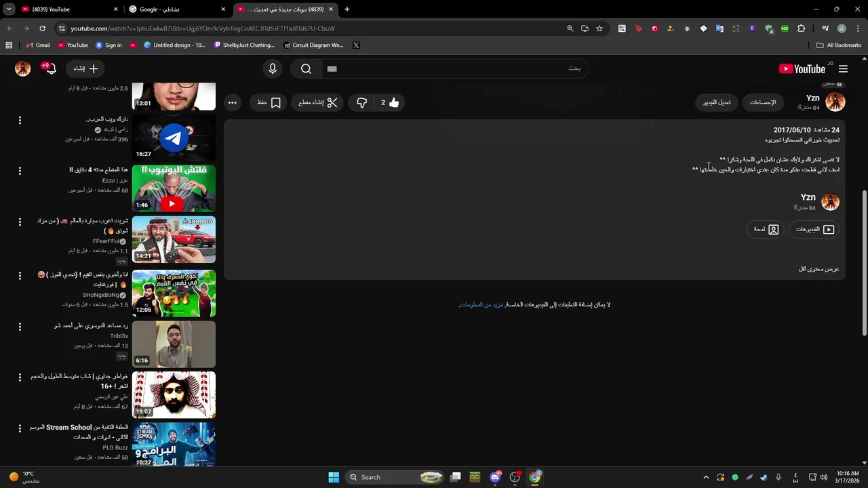Open a new browser tab

(347, 9)
